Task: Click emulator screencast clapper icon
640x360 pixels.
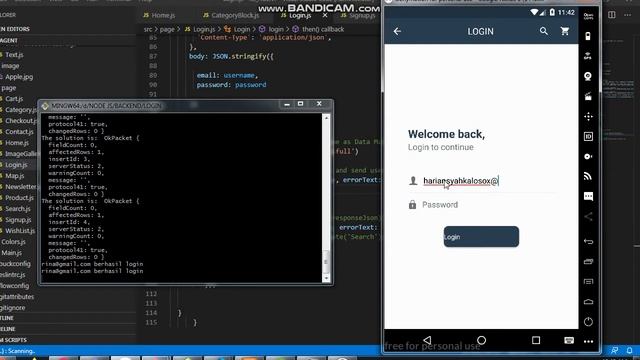Action: (x=588, y=96)
